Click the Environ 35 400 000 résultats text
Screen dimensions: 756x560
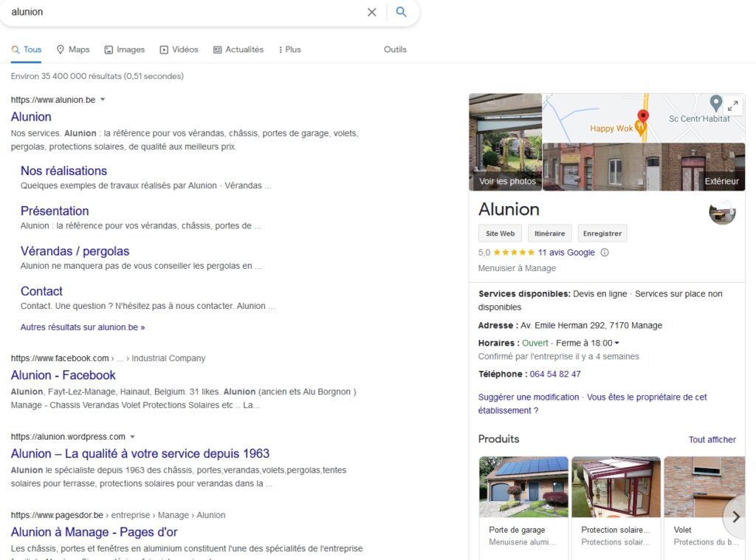tap(97, 76)
